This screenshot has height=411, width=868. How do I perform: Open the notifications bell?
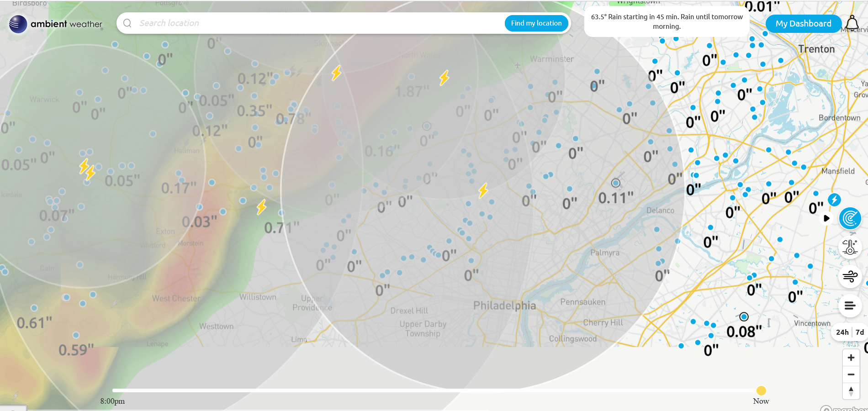tap(852, 23)
